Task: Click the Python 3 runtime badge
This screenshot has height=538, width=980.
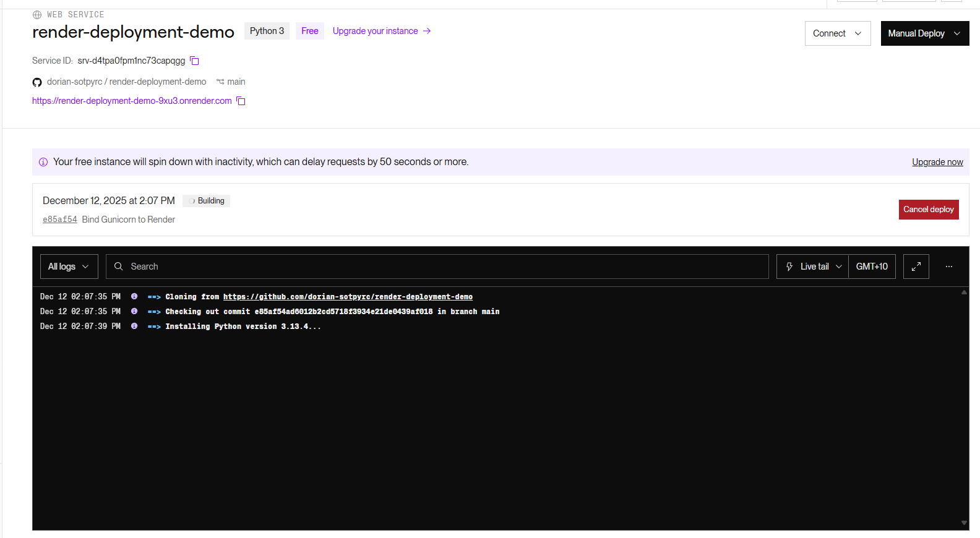Action: pyautogui.click(x=267, y=31)
